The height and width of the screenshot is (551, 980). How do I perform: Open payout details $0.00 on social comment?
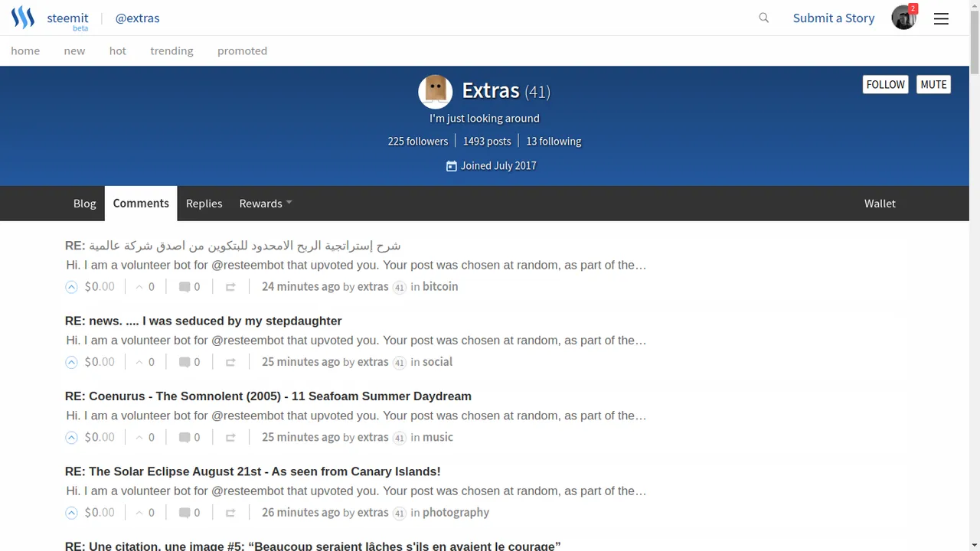pyautogui.click(x=100, y=362)
